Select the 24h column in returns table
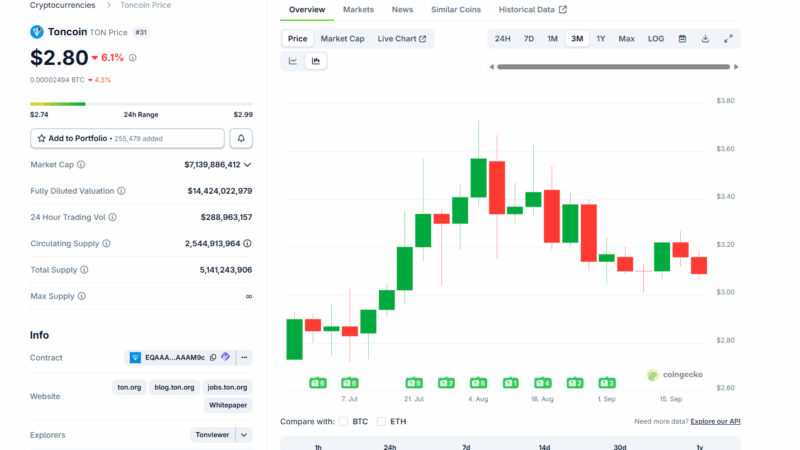The width and height of the screenshot is (800, 450). pyautogui.click(x=390, y=446)
